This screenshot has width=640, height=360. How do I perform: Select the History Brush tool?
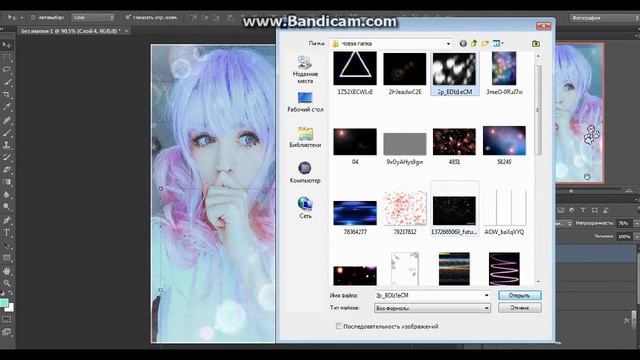7,158
